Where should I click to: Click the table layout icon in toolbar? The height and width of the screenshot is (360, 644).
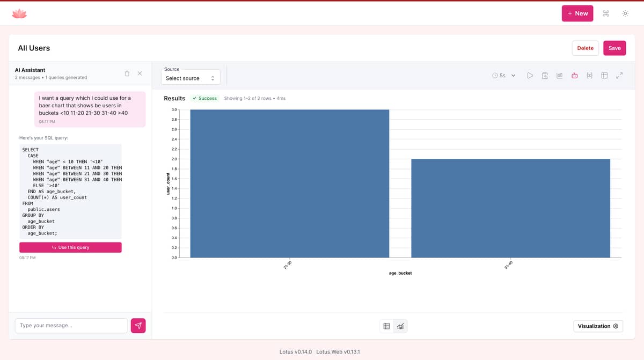click(x=604, y=76)
